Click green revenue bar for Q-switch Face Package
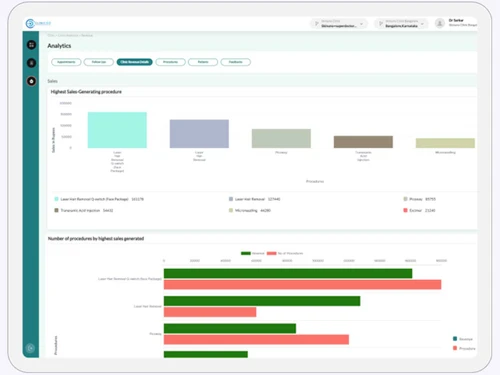Viewport: 500px width, 375px height. click(x=288, y=274)
